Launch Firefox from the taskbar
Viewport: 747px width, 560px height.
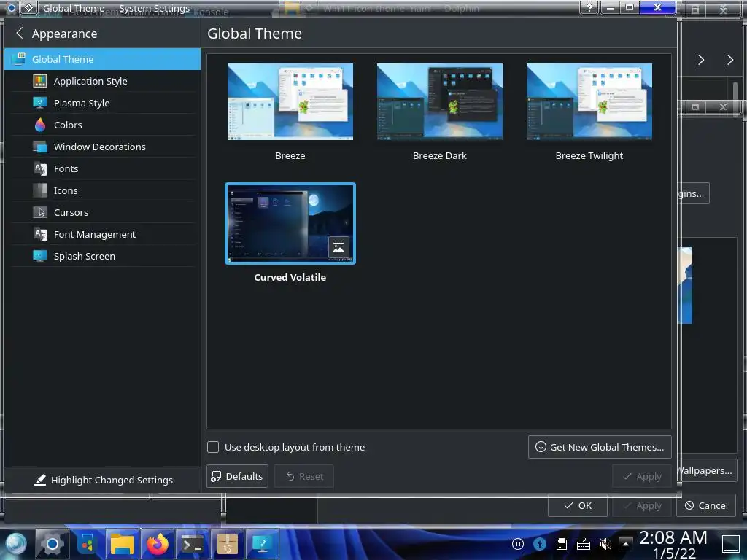[158, 544]
